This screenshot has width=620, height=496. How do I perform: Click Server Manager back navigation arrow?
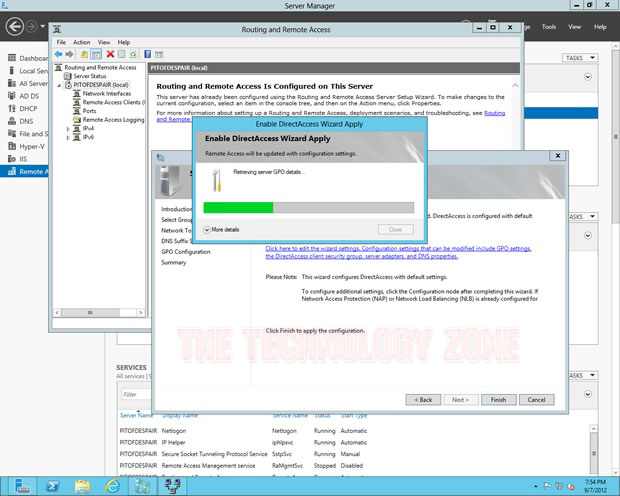15,27
